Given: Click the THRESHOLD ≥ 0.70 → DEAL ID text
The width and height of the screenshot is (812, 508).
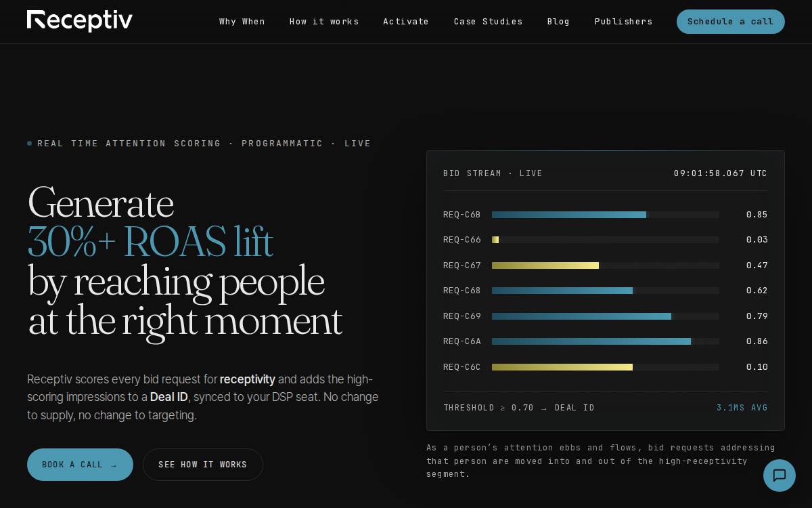Looking at the screenshot, I should point(519,408).
